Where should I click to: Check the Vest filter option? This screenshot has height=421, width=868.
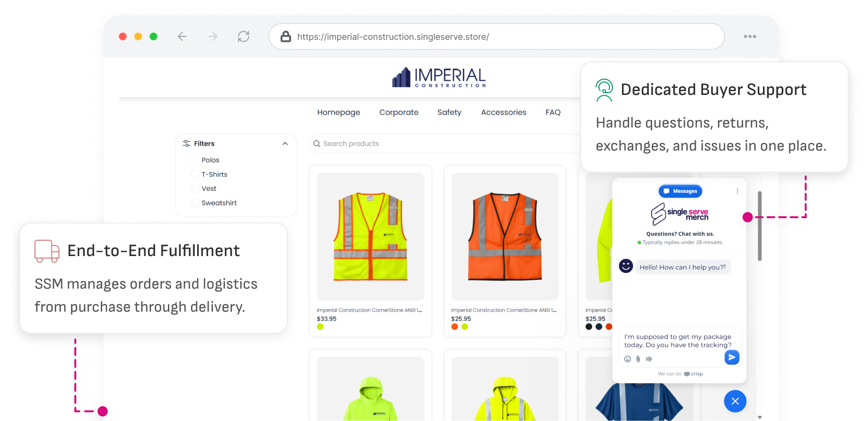coord(195,188)
